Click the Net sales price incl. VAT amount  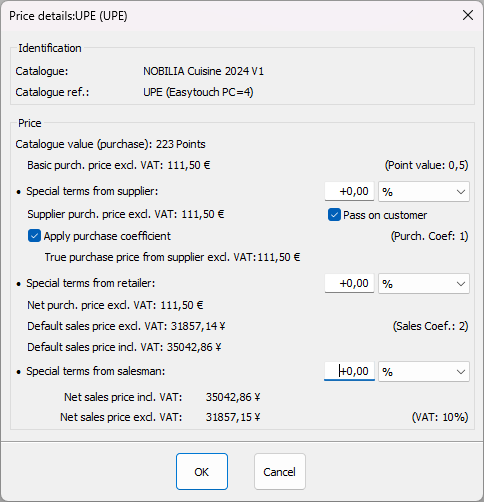pos(233,397)
